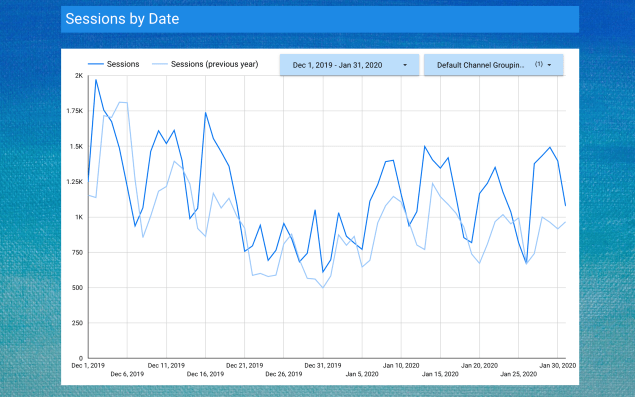The image size is (635, 397).
Task: Click the Sessions legend entry
Action: click(x=114, y=64)
